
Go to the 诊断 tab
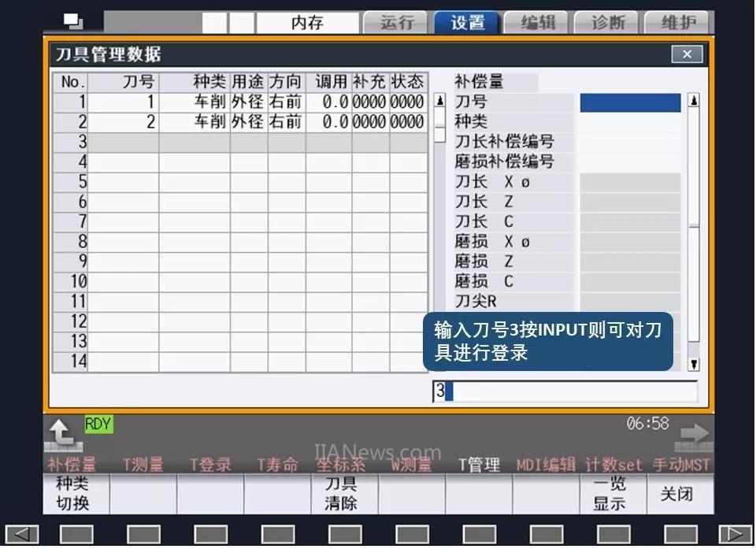pos(609,22)
